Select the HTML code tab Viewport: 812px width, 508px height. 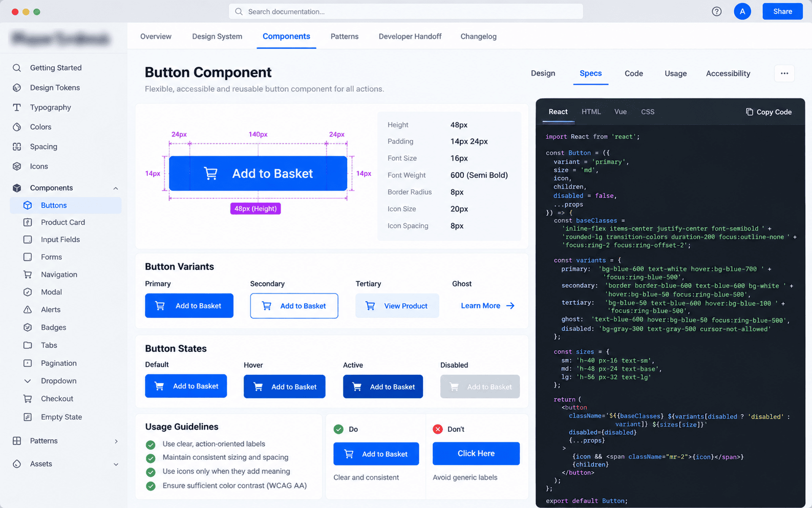pyautogui.click(x=591, y=112)
